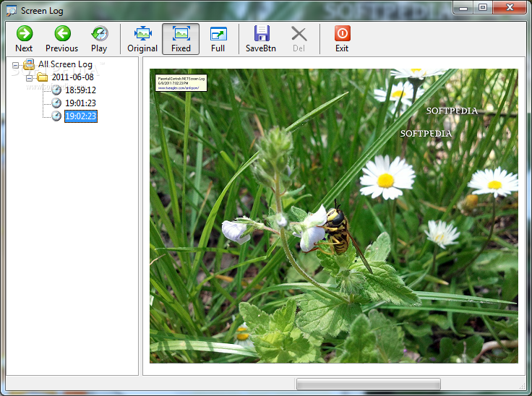532x396 pixels.
Task: Select the 2011-06-08 date folder
Action: tap(72, 77)
